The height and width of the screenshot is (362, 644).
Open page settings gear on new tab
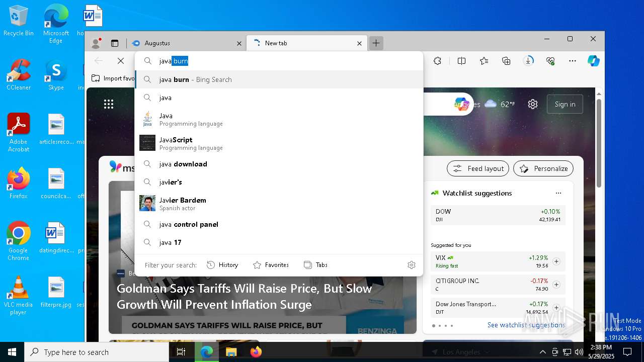(x=533, y=104)
